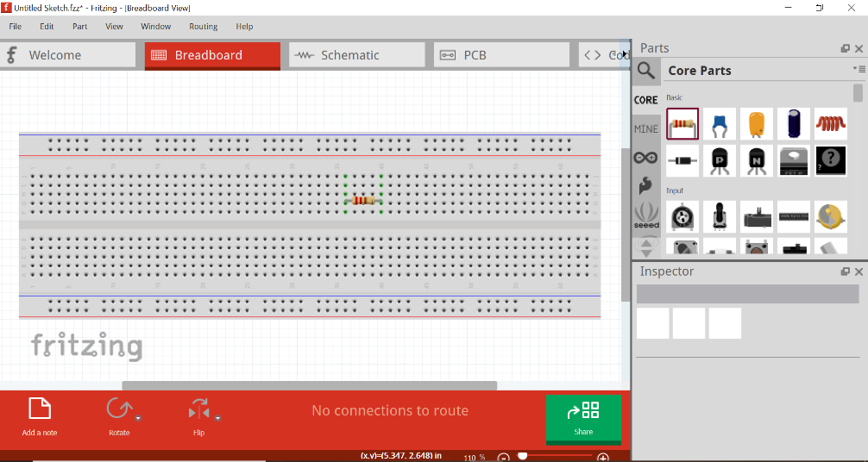
Task: Open the Arduino parts bin
Action: [646, 158]
